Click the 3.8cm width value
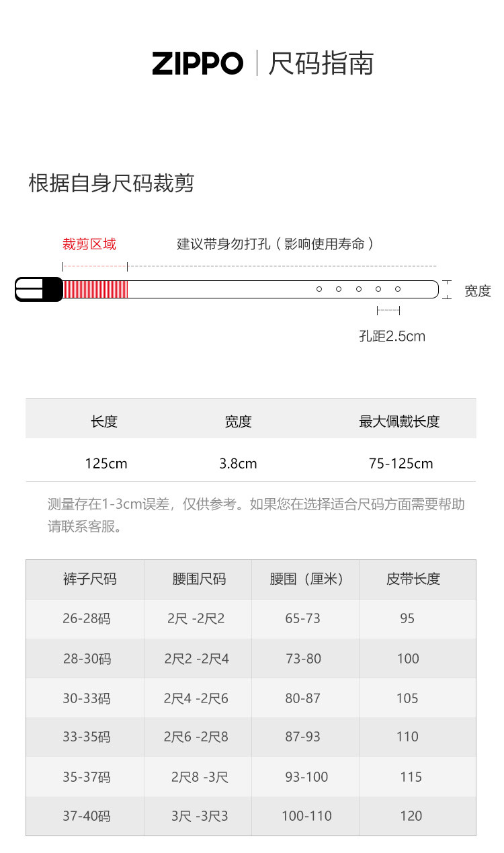 tap(238, 464)
